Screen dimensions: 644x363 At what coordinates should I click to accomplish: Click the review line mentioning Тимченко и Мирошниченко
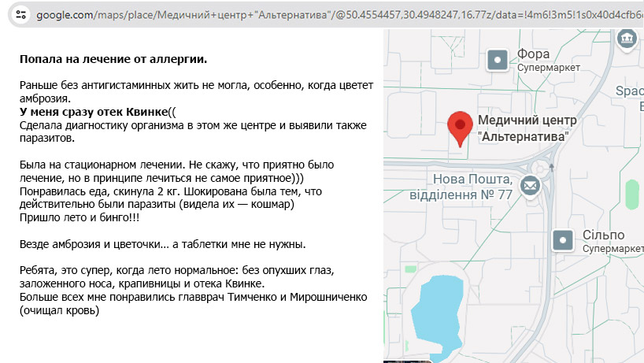pos(194,297)
